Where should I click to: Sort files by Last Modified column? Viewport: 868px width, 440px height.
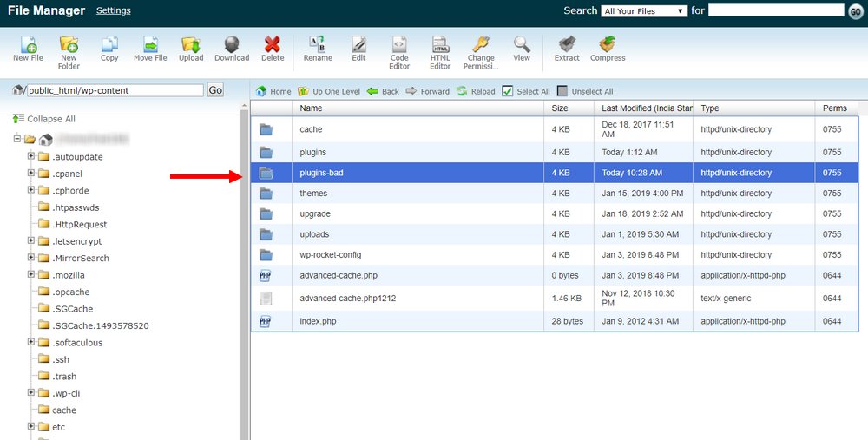(x=646, y=108)
